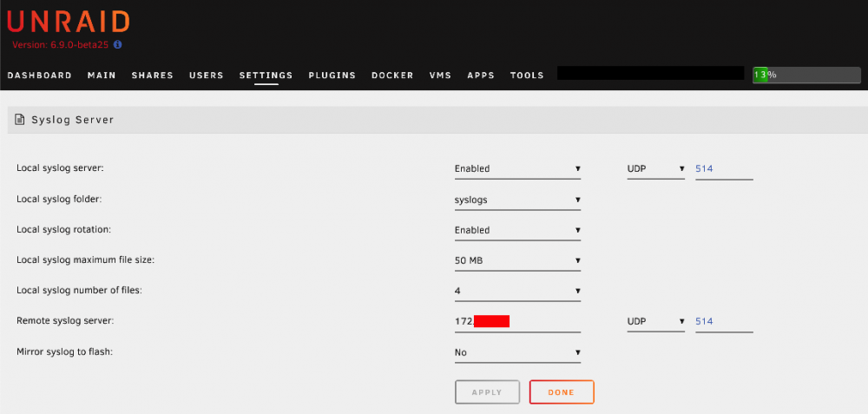The height and width of the screenshot is (414, 868).
Task: Open the number of files dropdown
Action: click(517, 291)
